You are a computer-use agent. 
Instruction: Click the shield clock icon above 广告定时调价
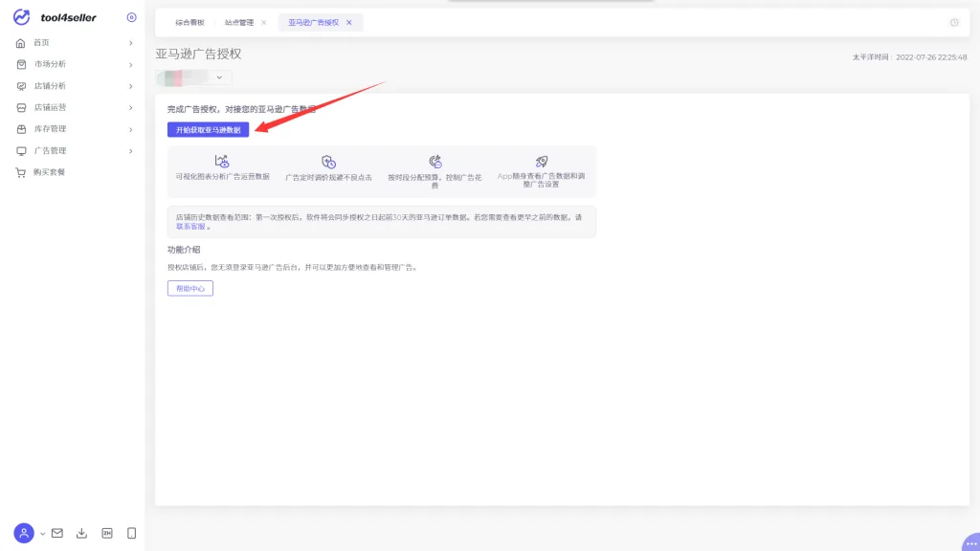click(329, 162)
